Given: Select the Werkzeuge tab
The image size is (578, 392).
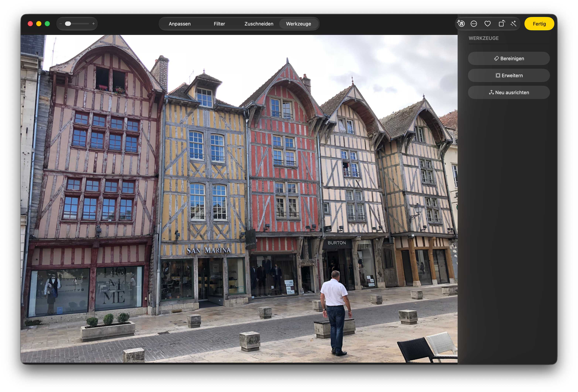Looking at the screenshot, I should tap(298, 24).
